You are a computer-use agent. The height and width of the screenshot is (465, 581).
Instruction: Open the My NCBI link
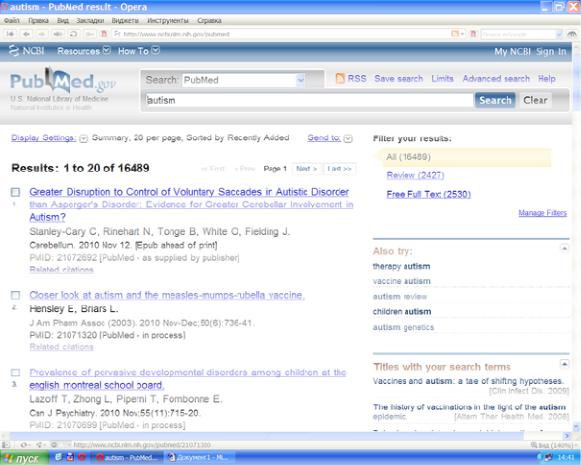tap(512, 52)
